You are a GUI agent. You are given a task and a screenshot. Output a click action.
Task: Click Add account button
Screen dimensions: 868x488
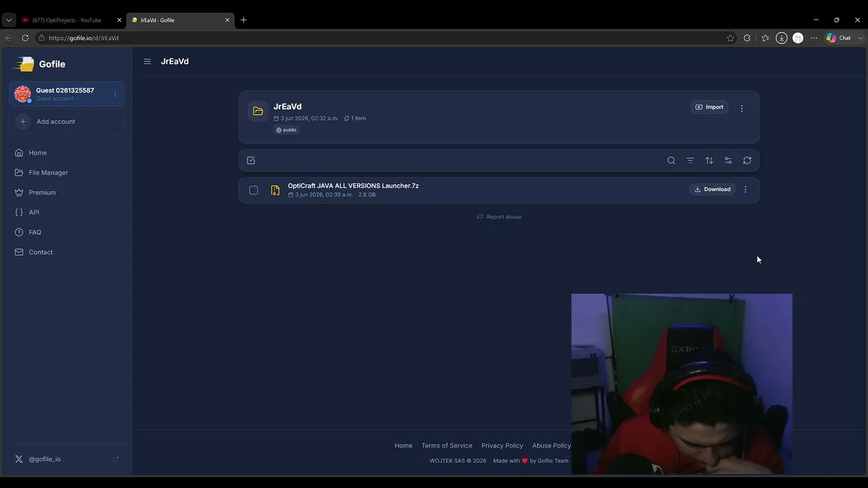click(x=66, y=121)
